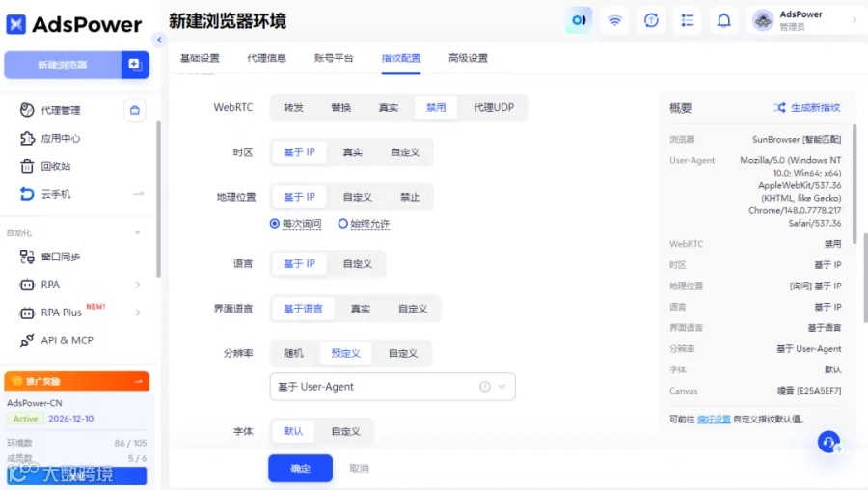Click the 云手机 icon

coord(27,194)
